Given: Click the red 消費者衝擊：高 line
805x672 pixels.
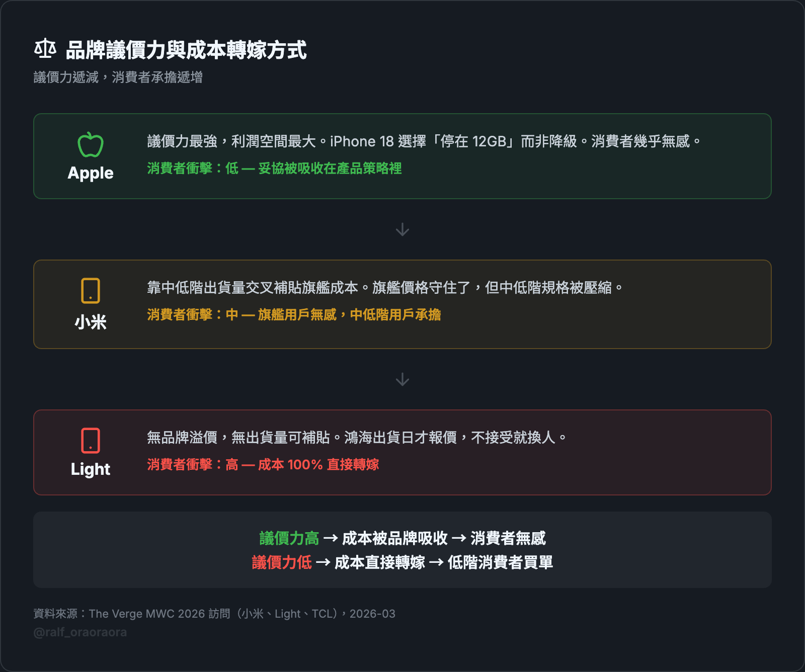Looking at the screenshot, I should click(263, 465).
